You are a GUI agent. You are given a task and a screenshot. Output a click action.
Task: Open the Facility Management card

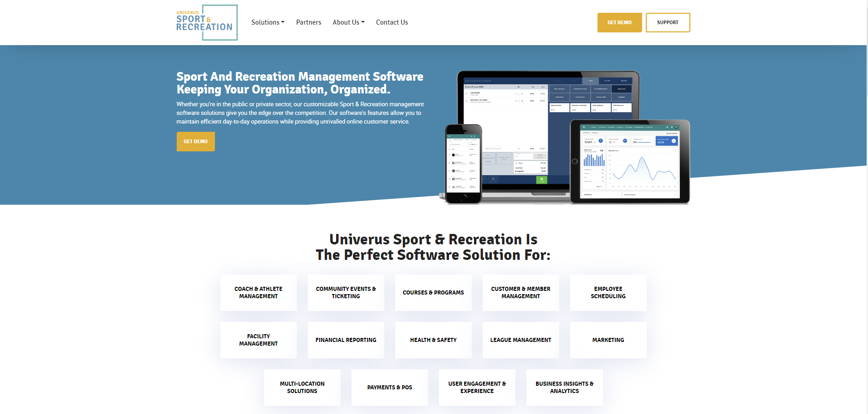(x=259, y=340)
